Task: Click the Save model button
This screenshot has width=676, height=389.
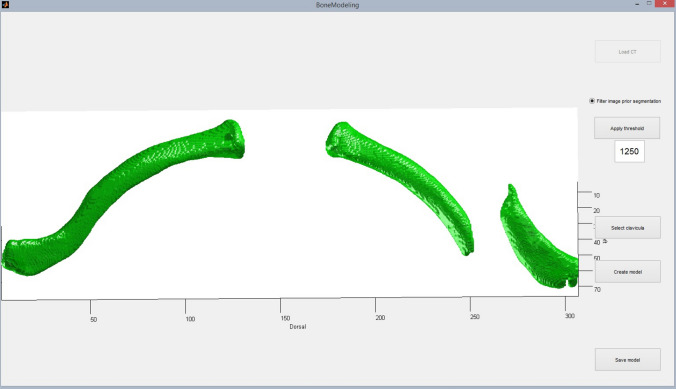Action: click(x=628, y=360)
